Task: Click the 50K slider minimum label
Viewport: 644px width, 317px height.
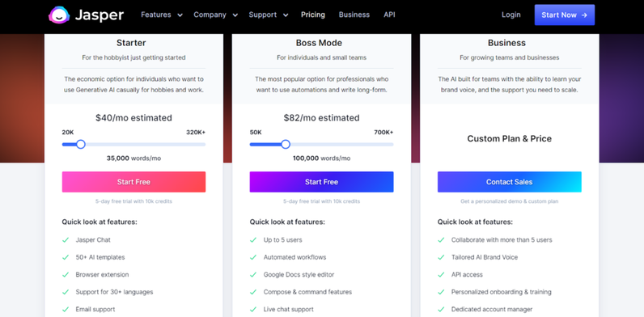Action: pos(256,133)
